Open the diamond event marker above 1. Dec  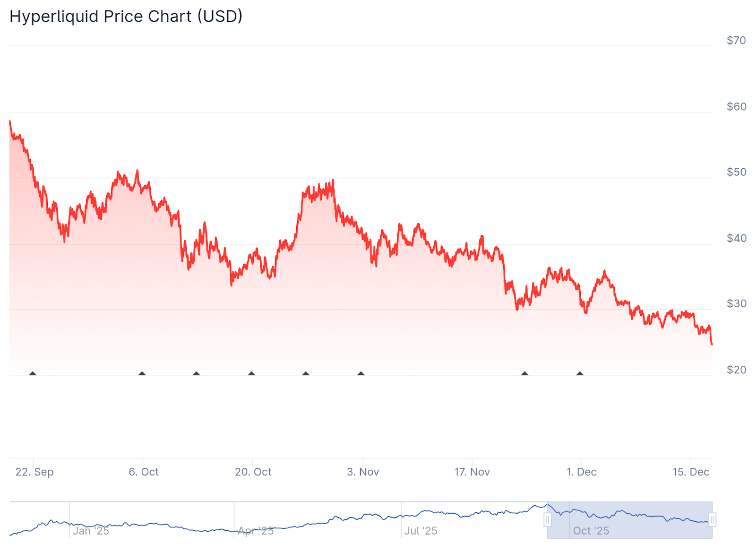pyautogui.click(x=580, y=374)
